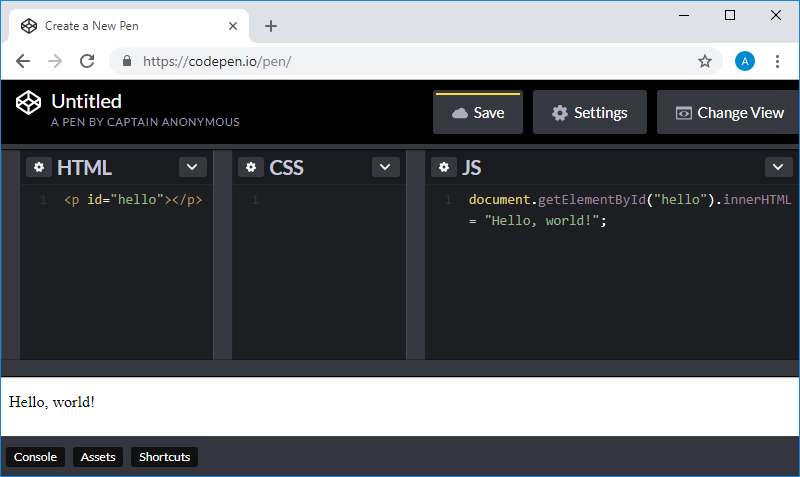Open CSS editor settings gear
Viewport: 800px width, 477px height.
click(x=251, y=167)
